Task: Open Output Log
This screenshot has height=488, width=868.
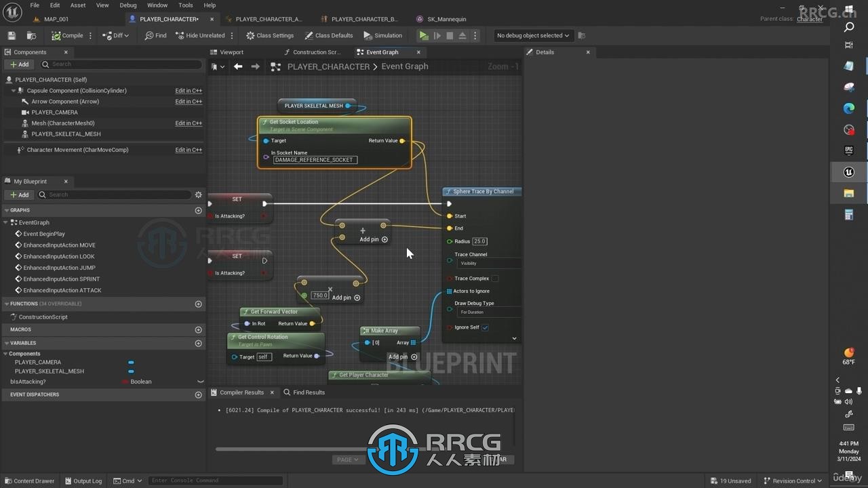Action: (83, 481)
